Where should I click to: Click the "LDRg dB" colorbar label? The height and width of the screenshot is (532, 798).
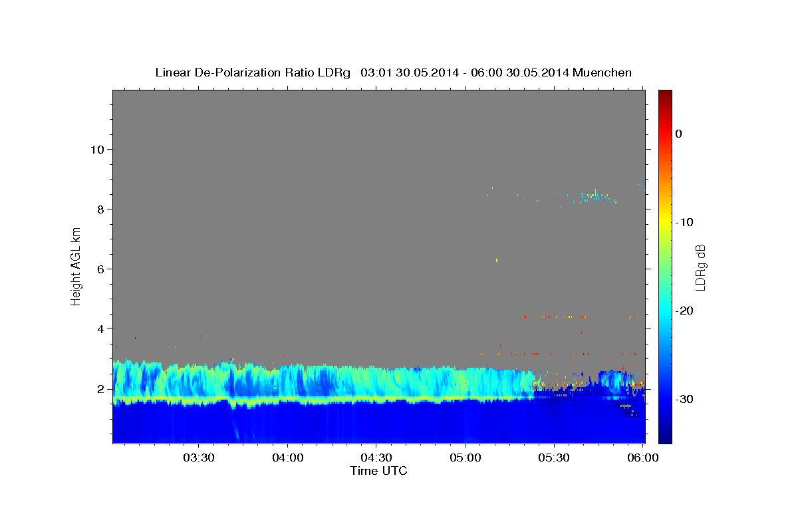700,267
